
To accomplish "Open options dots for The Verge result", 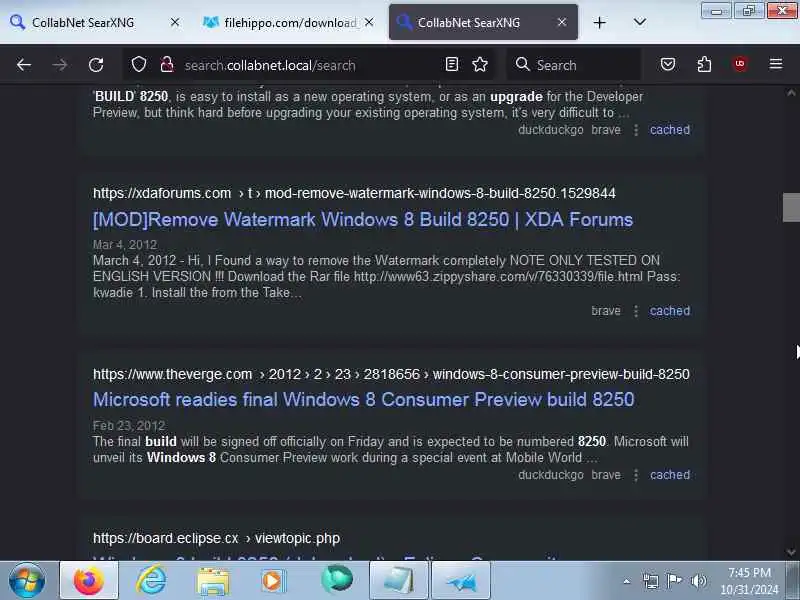I will coord(636,475).
